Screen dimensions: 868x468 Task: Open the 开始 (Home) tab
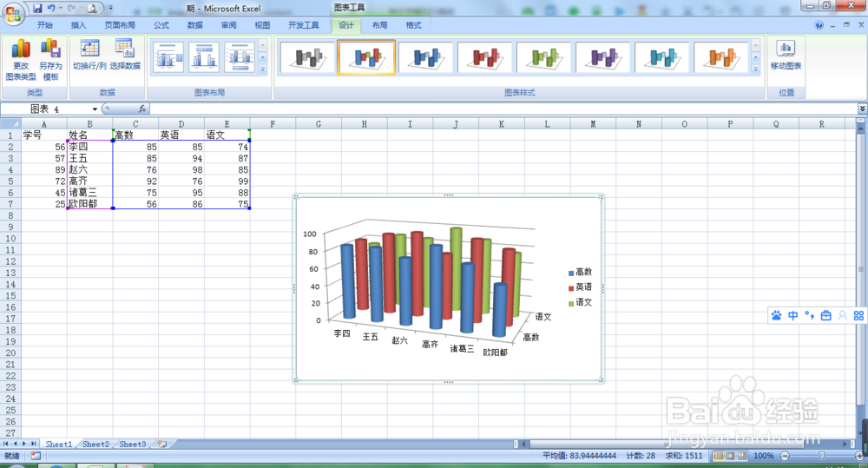click(x=45, y=25)
